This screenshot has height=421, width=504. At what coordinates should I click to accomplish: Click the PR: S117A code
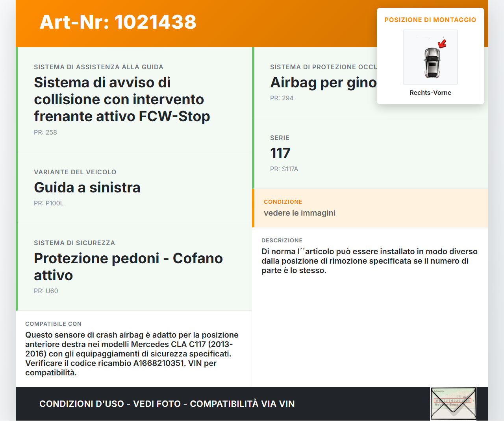coord(284,169)
